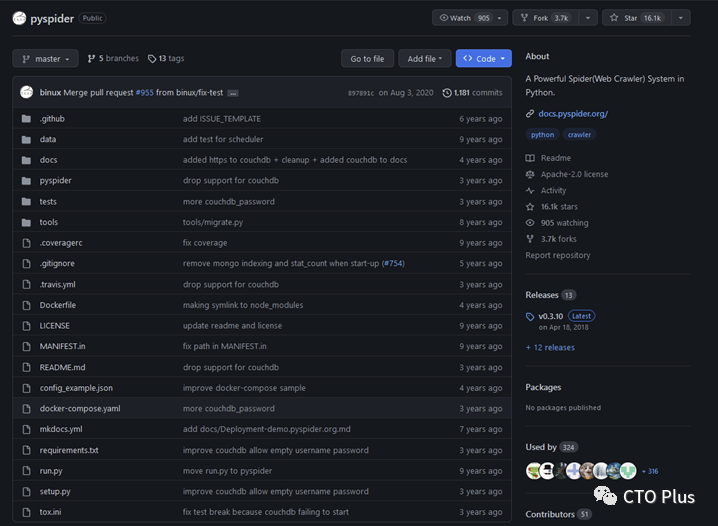This screenshot has height=526, width=718.
Task: Expand the commit message ellipsis
Action: click(x=233, y=93)
